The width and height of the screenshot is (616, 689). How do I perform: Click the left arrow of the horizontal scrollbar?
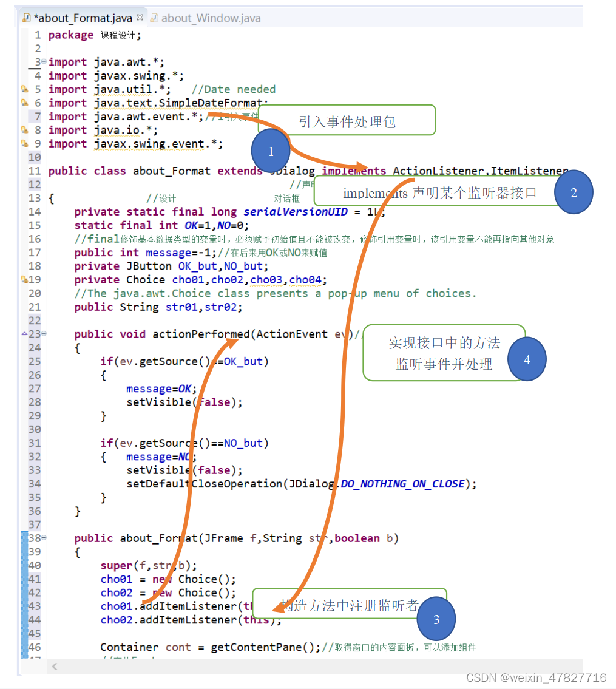pos(53,667)
